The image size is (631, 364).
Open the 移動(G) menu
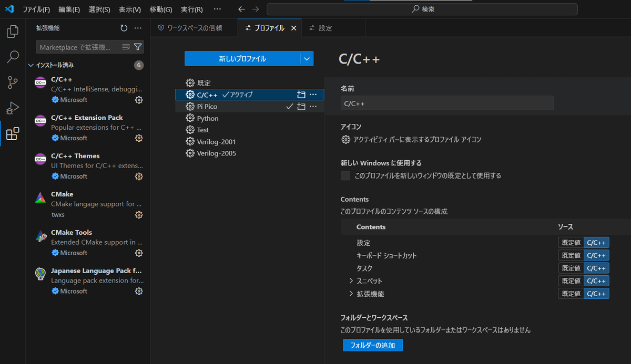[x=161, y=9]
